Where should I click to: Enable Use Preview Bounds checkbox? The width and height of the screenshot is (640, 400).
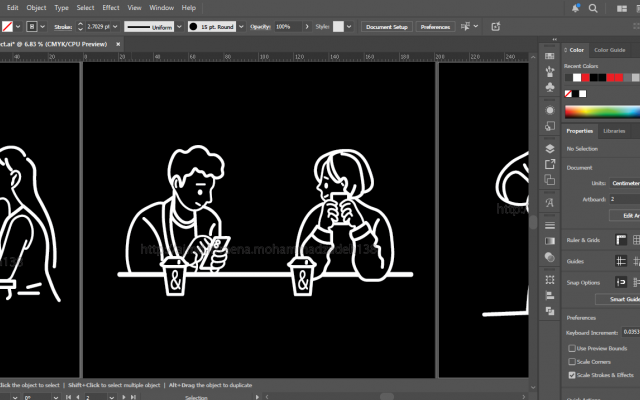[x=572, y=348]
